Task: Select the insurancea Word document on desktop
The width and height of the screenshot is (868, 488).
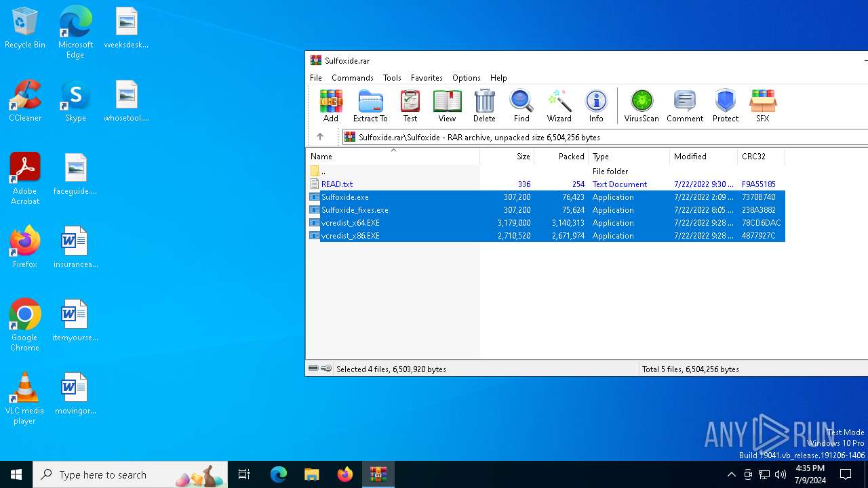Action: tap(75, 248)
